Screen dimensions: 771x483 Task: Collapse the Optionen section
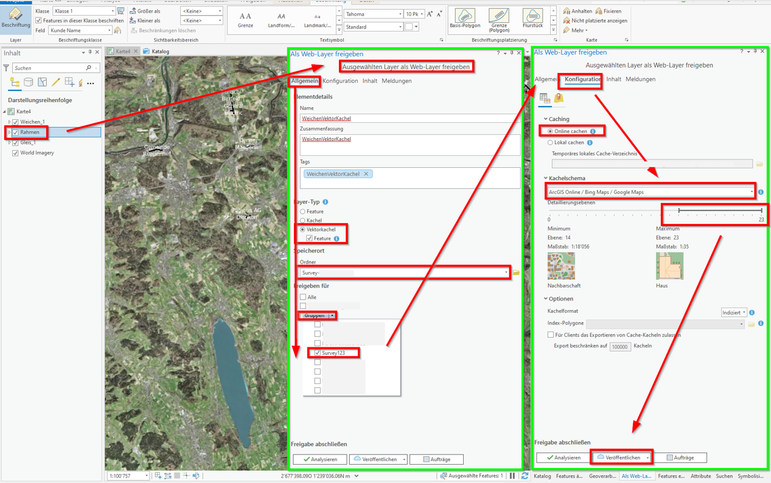tap(546, 299)
